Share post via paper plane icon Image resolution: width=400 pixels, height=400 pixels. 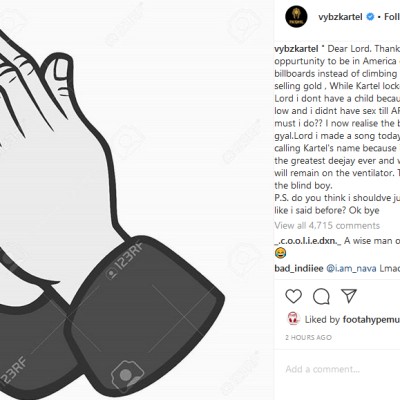(x=349, y=296)
